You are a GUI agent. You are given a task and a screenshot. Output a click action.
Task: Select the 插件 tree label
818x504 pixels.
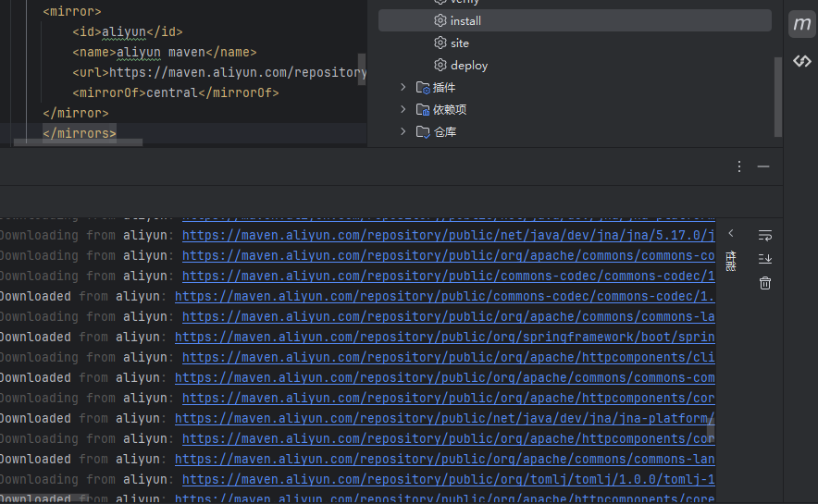tap(444, 88)
